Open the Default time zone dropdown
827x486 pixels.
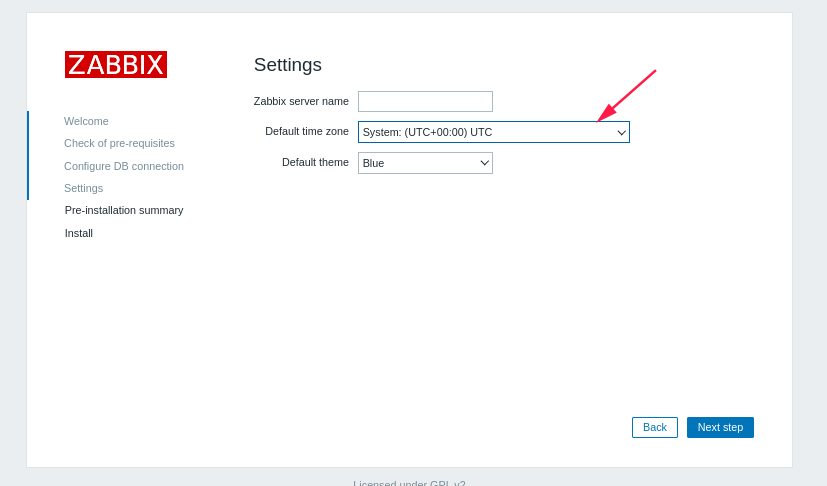pos(494,132)
